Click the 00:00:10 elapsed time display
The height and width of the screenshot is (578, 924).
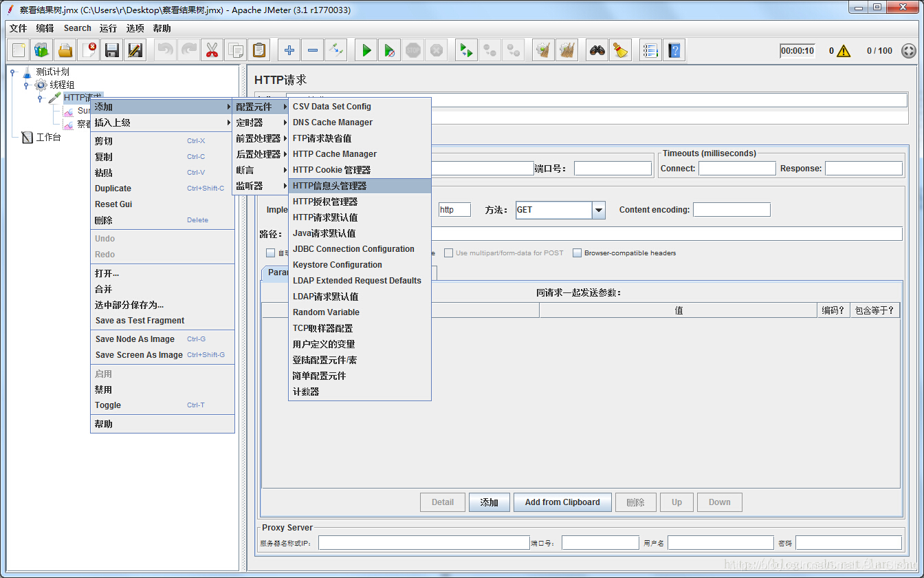797,51
